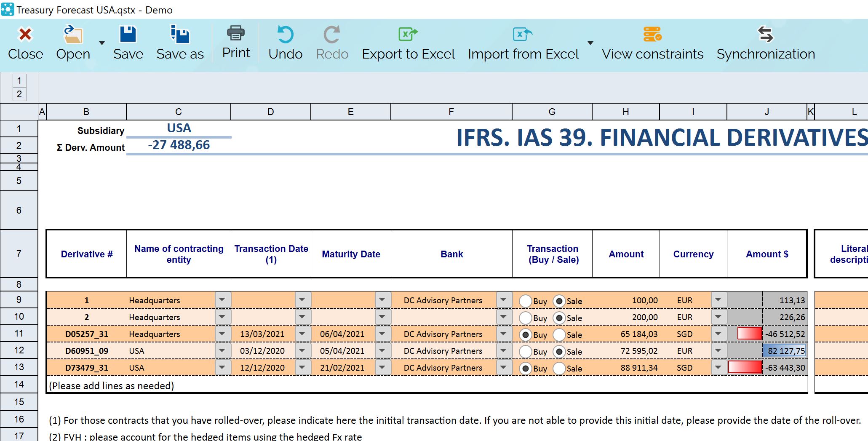Image resolution: width=868 pixels, height=441 pixels.
Task: Print the sheet using Print icon
Action: tap(236, 33)
